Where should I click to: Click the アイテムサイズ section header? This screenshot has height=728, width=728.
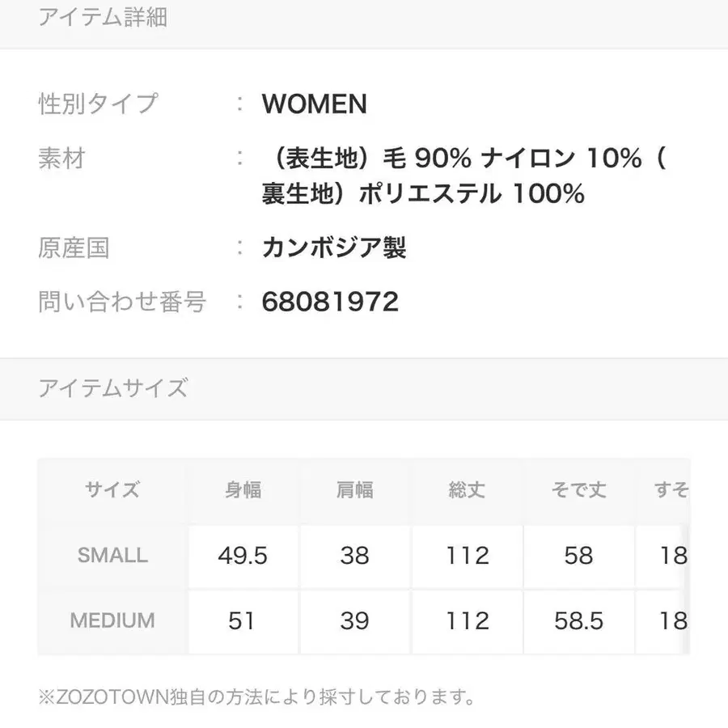point(113,388)
